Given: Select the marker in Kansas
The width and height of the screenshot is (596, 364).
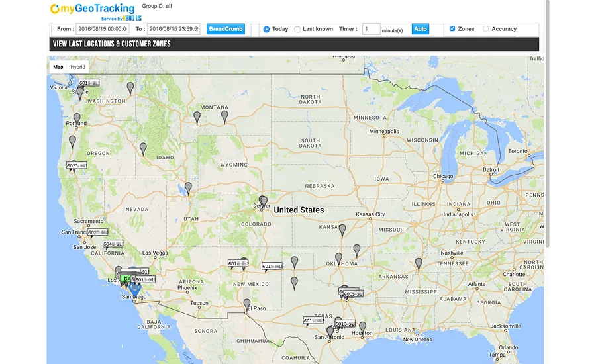Looking at the screenshot, I should click(x=342, y=230).
